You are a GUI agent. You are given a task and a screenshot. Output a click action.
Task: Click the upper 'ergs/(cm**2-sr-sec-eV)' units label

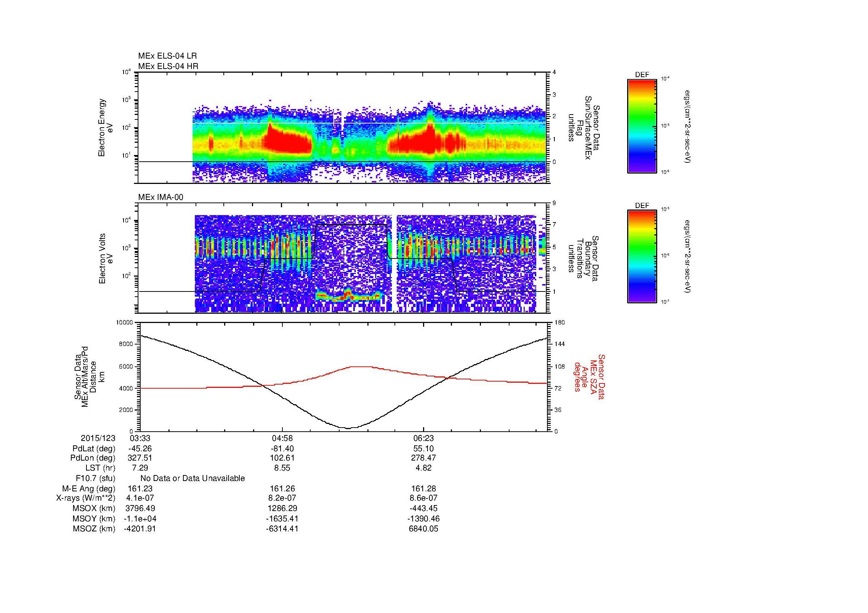pyautogui.click(x=688, y=126)
